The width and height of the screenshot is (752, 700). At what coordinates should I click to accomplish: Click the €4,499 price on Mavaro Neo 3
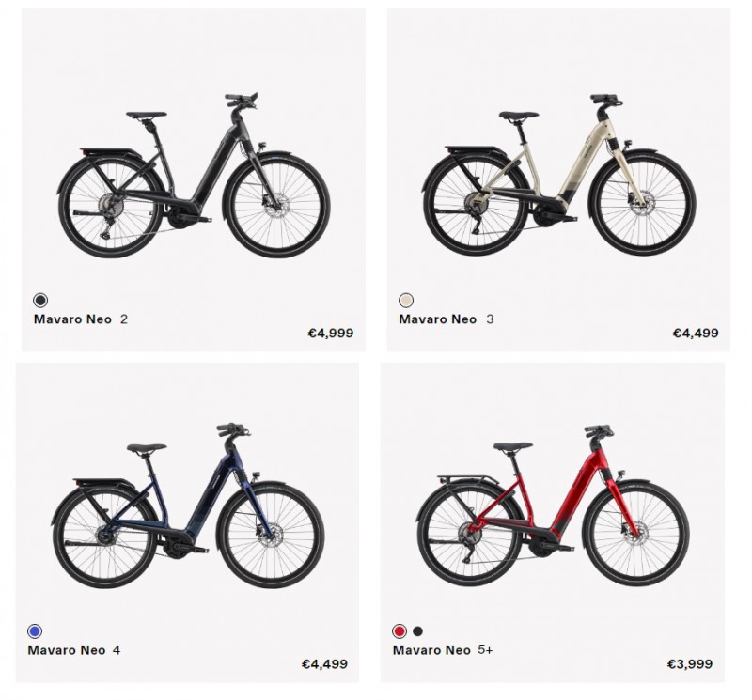696,333
